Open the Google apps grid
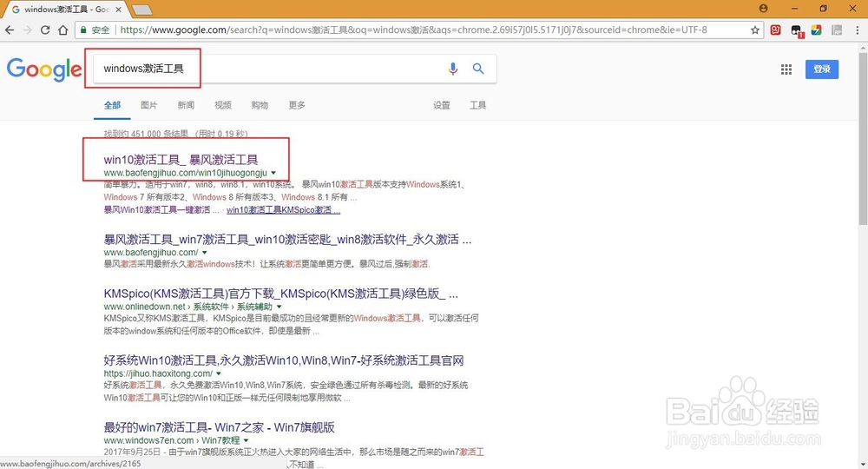This screenshot has width=868, height=469. tap(786, 69)
